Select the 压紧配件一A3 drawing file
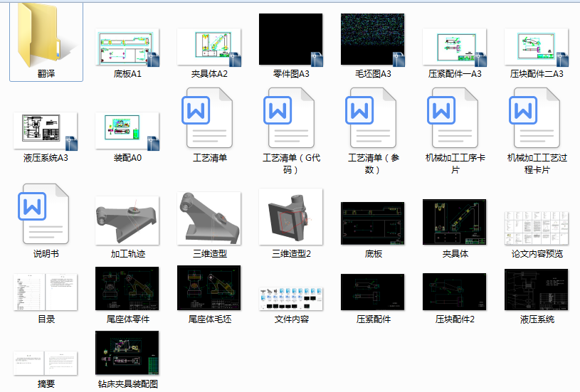This screenshot has width=580, height=392. pos(455,48)
